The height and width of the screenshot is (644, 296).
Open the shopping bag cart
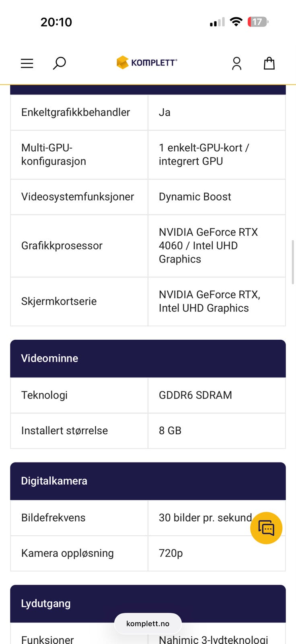[x=269, y=63]
